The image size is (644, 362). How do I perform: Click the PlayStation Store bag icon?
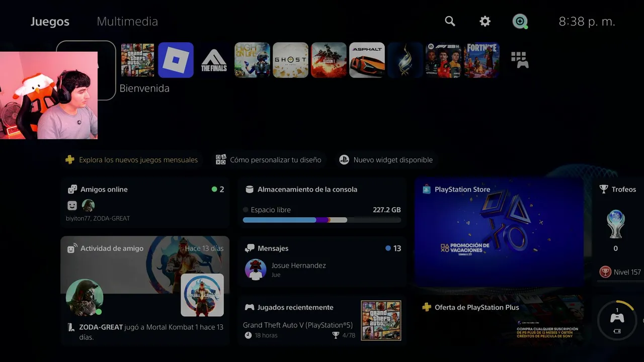pos(426,190)
